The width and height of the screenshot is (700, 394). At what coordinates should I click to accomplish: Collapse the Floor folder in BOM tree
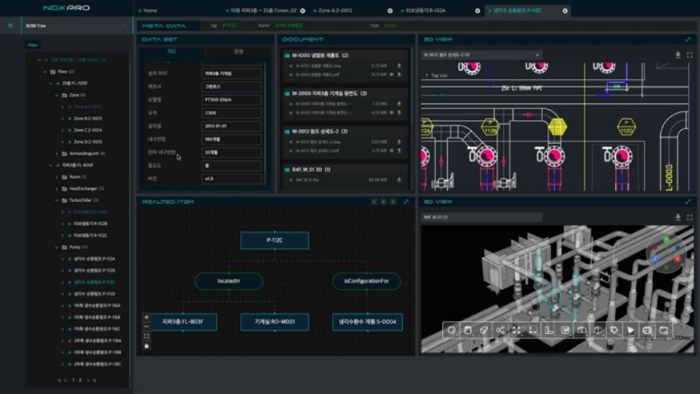click(x=45, y=71)
